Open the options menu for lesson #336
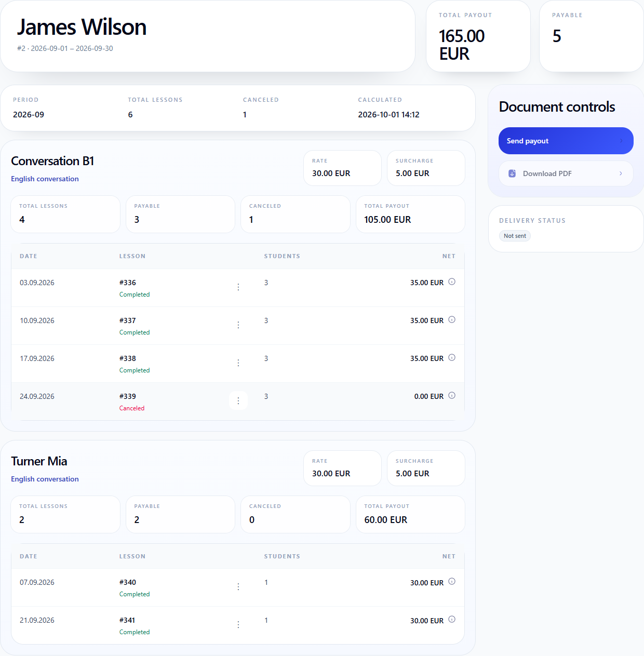The width and height of the screenshot is (644, 656). (x=238, y=287)
